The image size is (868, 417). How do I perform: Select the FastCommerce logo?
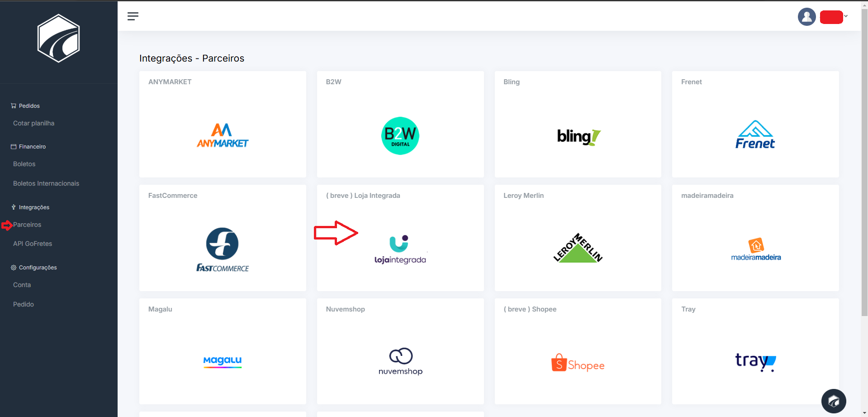(x=223, y=249)
